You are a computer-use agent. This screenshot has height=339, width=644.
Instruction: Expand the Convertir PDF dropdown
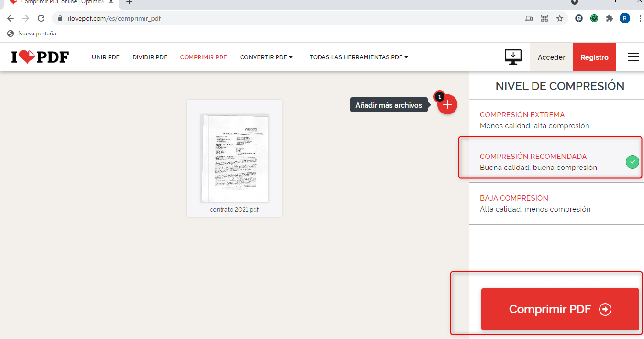(x=266, y=57)
